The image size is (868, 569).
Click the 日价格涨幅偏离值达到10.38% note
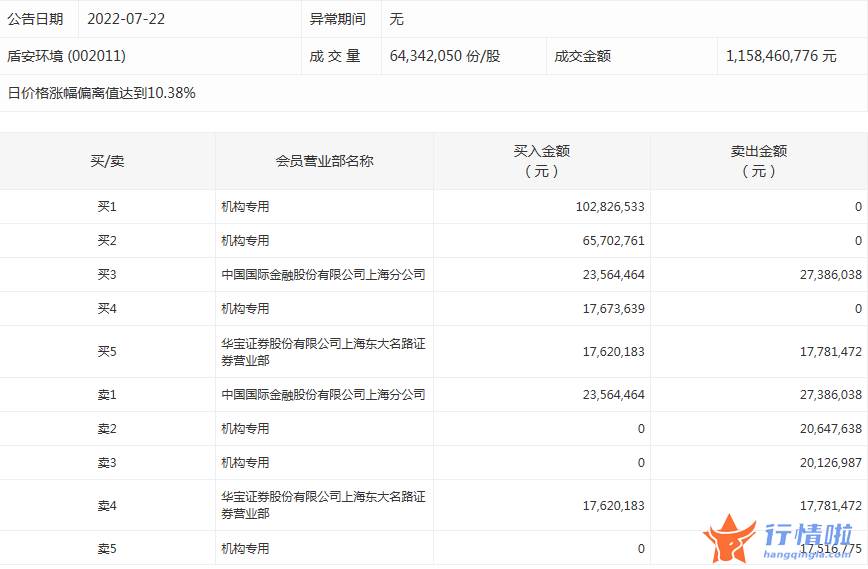coord(101,93)
